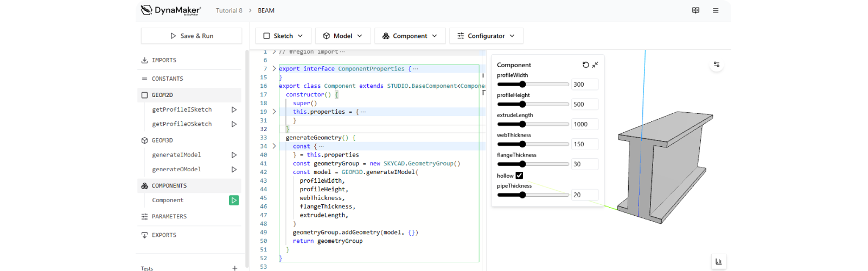Viewport: 868px width, 271px height.
Task: Uncheck the hollow checkbox
Action: coord(519,176)
